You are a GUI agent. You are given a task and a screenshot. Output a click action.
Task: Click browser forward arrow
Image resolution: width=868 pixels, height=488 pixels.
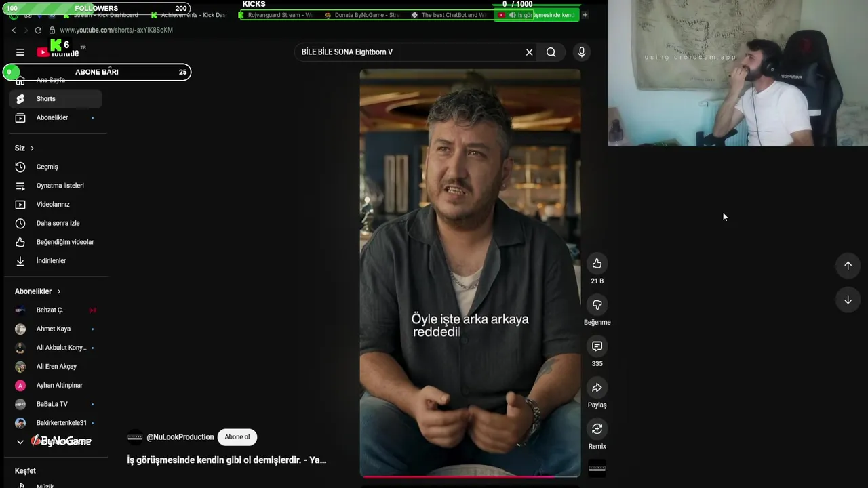coord(26,30)
